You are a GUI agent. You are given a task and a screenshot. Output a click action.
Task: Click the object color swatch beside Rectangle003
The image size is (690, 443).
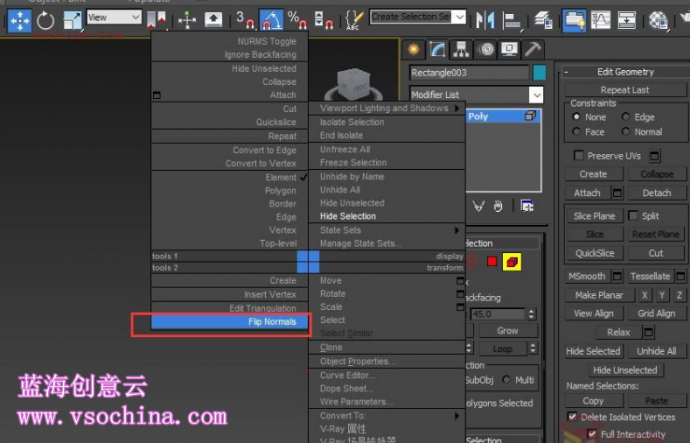click(540, 72)
